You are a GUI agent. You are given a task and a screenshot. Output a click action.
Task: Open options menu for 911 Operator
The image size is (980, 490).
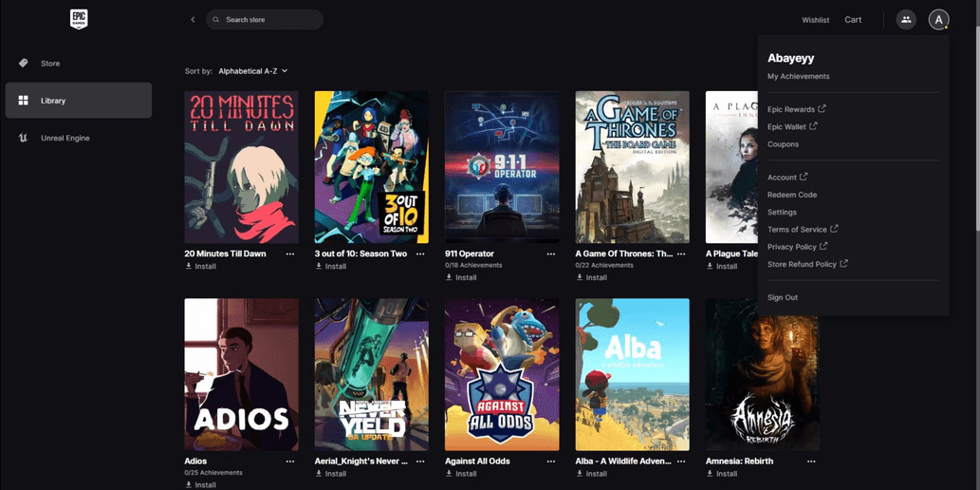pos(550,254)
